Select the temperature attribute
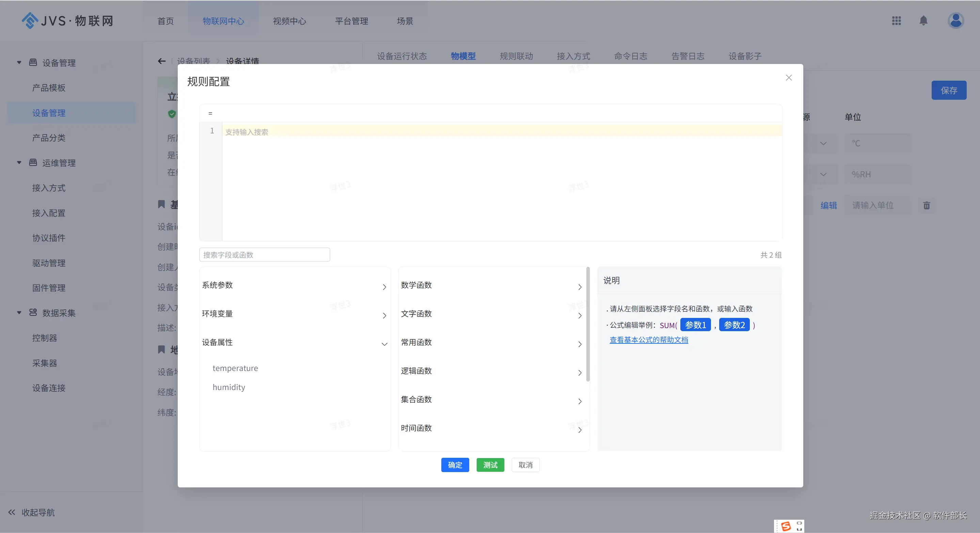 click(235, 368)
